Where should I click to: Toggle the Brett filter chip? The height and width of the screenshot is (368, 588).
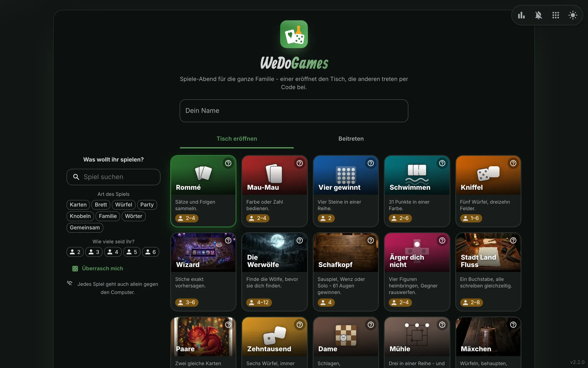[x=101, y=205]
